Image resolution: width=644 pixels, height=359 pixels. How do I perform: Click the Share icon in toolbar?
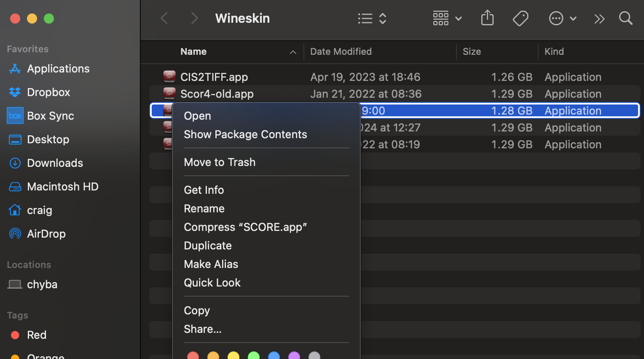[487, 19]
